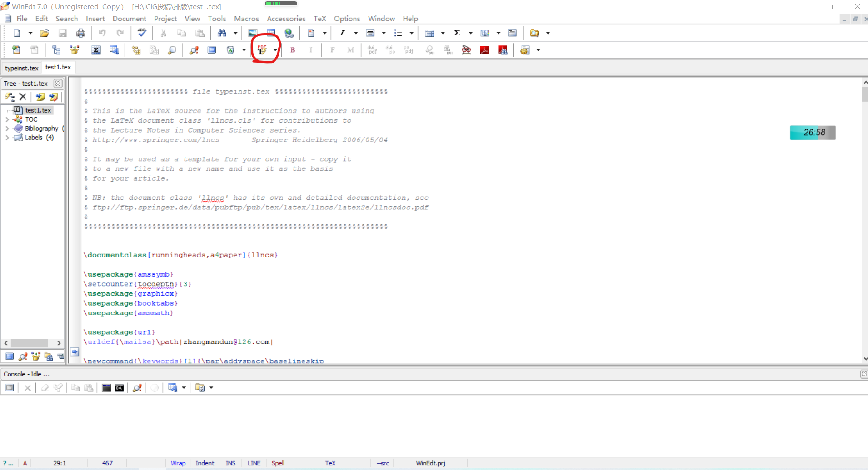The height and width of the screenshot is (470, 868).
Task: Open the dropdown beside the Console export icon
Action: click(211, 388)
